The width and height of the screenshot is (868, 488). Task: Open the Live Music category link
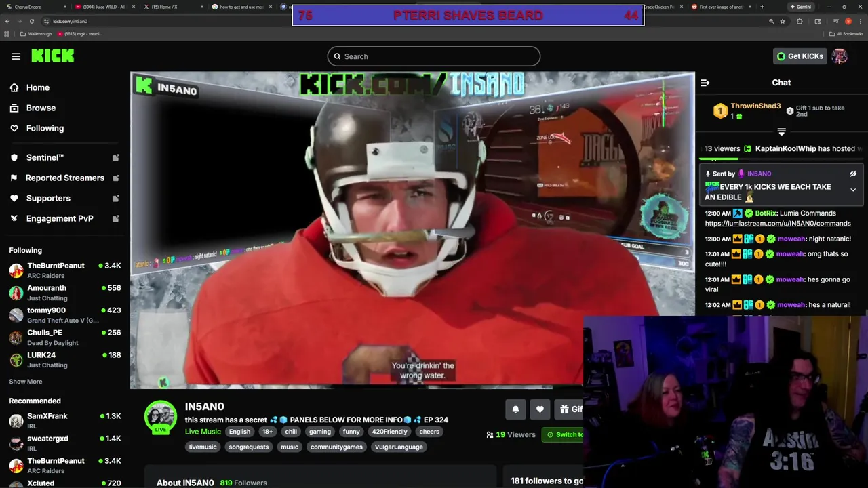(203, 432)
